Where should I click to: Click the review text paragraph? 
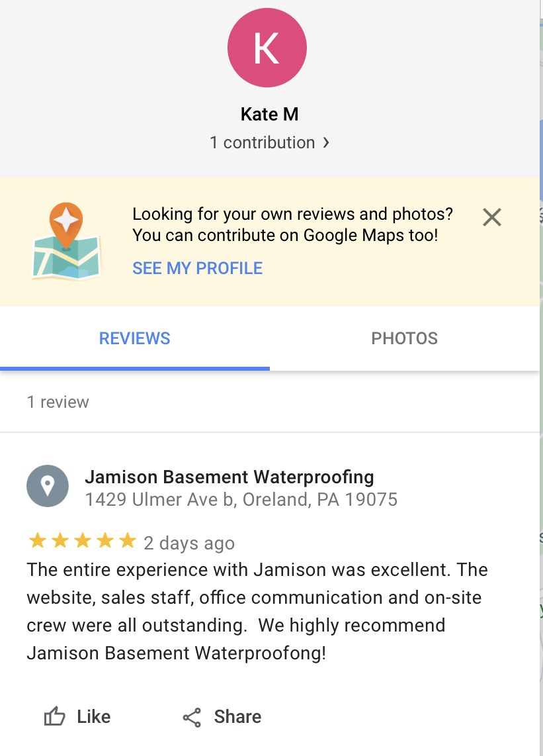[257, 612]
